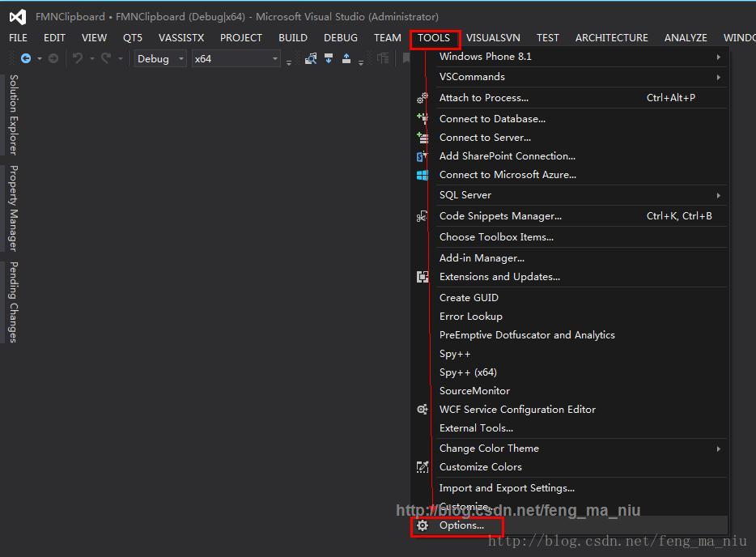Open the QT5 menu
Viewport: 756px width, 557px height.
tap(133, 37)
